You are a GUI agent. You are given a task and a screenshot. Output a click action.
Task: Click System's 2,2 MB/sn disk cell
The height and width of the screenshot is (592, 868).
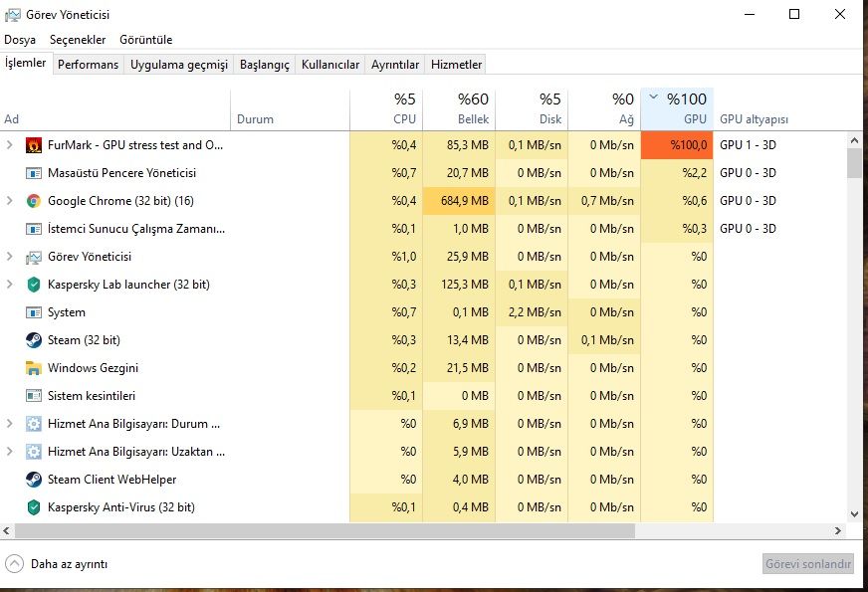[532, 312]
